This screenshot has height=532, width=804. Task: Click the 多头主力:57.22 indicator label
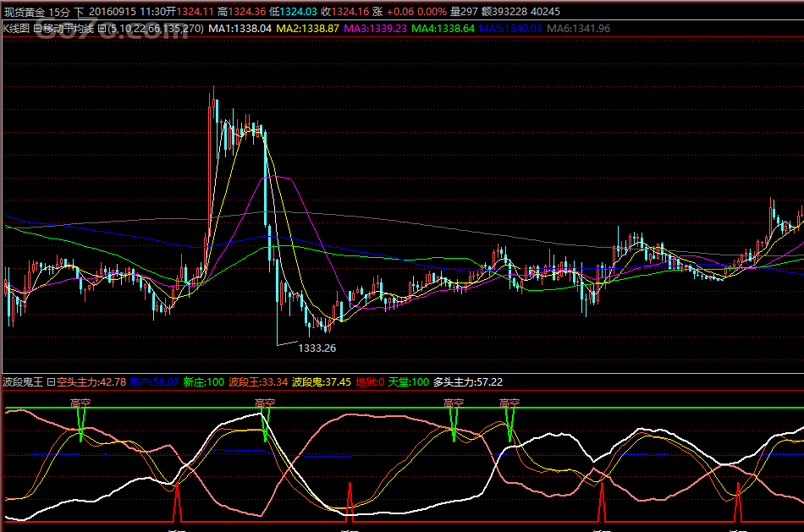point(468,382)
